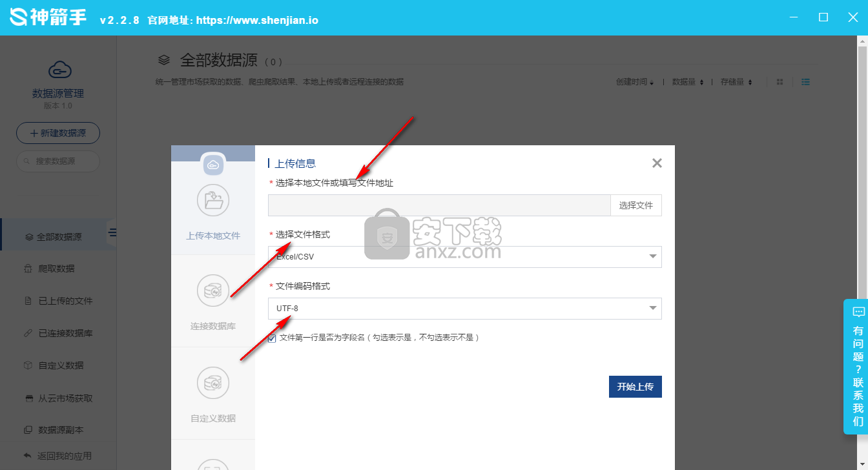Click the custom data circular icon in dialog
Image resolution: width=868 pixels, height=470 pixels.
pos(213,383)
